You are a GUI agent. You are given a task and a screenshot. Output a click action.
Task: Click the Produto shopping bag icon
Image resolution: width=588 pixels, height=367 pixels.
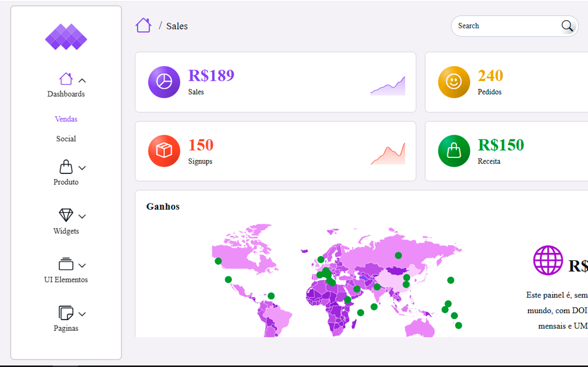tap(66, 167)
